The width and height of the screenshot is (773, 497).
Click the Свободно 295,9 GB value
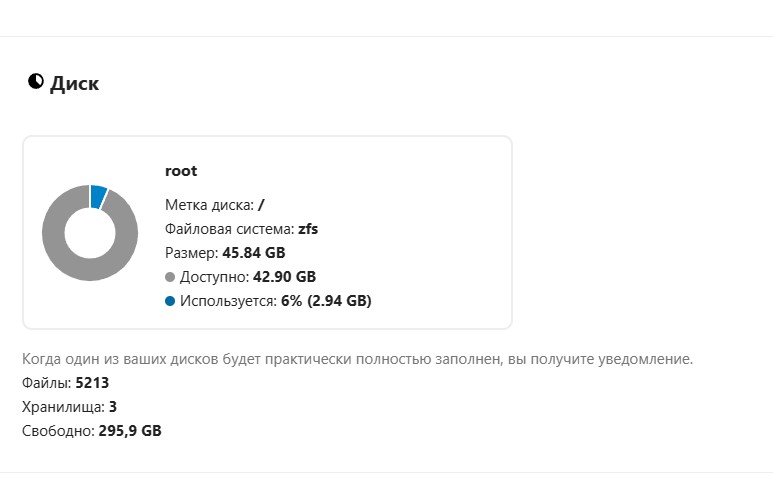point(130,431)
